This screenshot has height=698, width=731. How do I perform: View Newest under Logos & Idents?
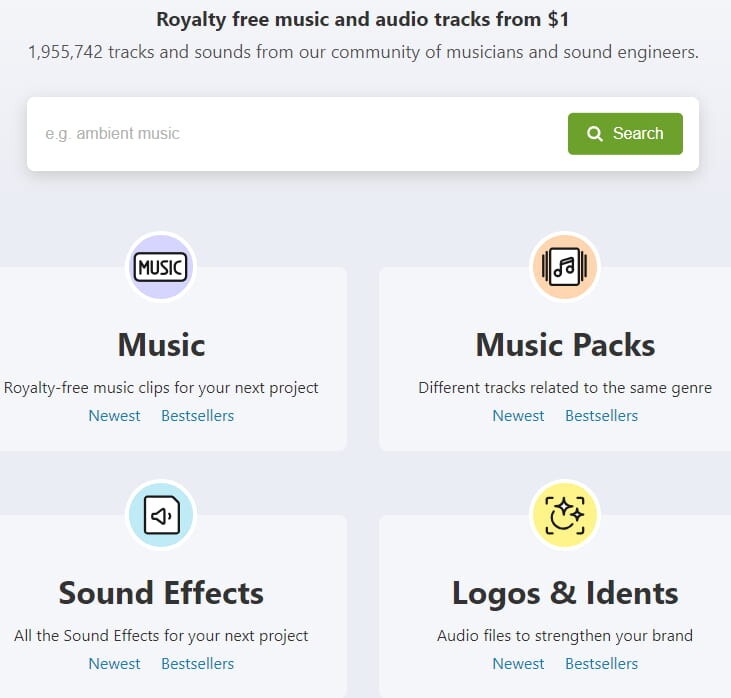(518, 664)
